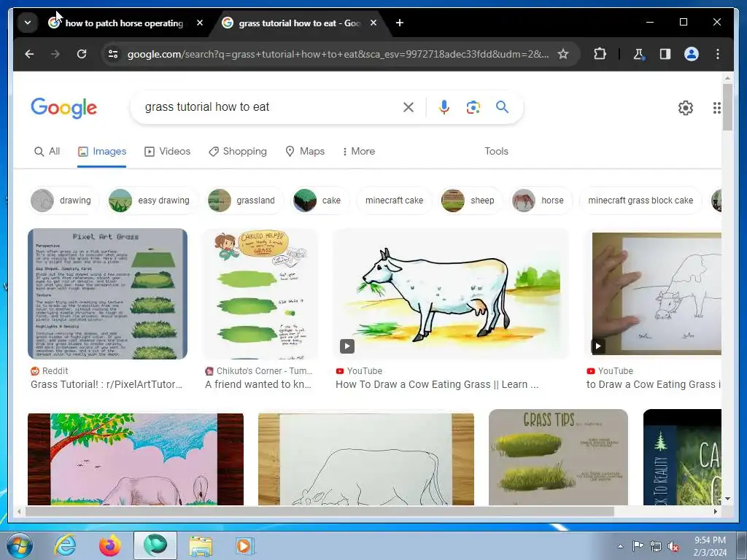747x560 pixels.
Task: Filter images by 'grassland' chip
Action: [244, 201]
